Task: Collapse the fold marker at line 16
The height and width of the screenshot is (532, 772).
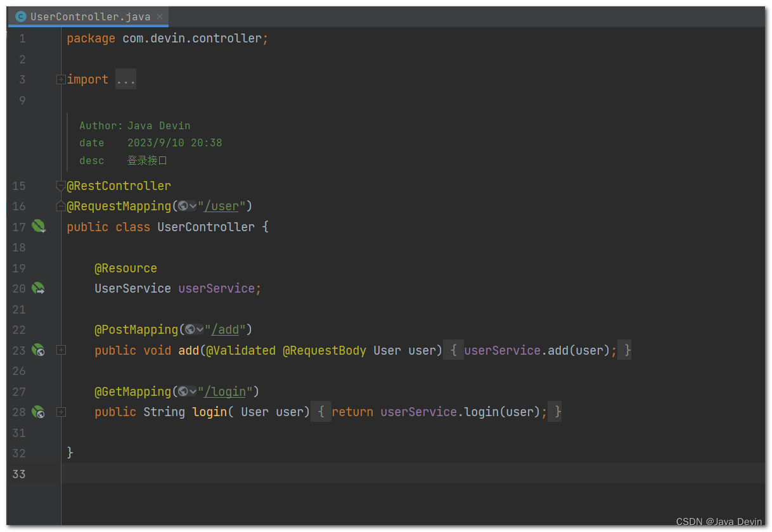Action: point(61,206)
